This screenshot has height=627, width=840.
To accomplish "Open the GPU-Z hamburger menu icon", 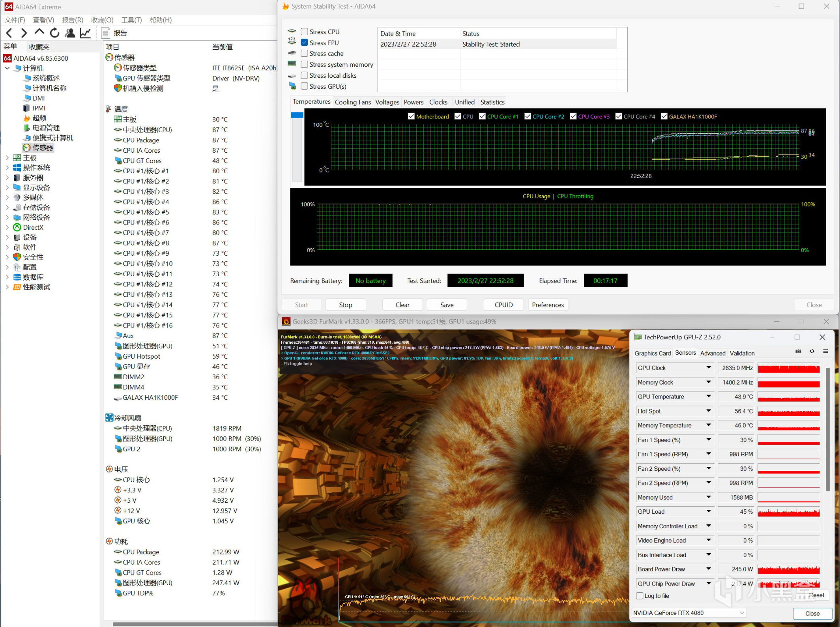I will 825,351.
